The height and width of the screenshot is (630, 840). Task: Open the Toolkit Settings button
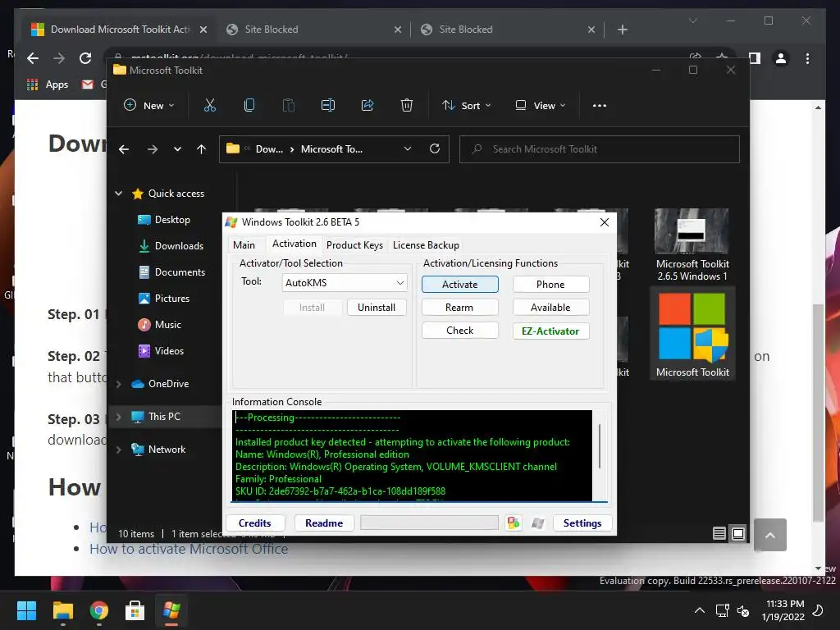pos(582,523)
